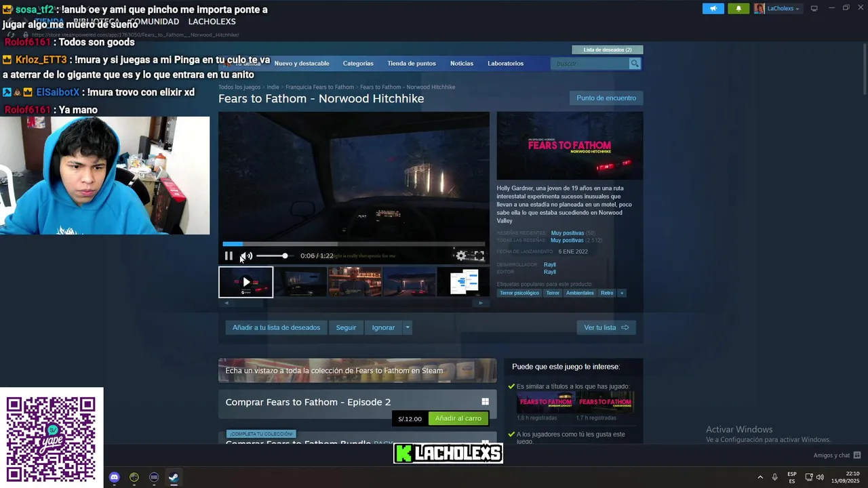Viewport: 868px width, 488px height.
Task: Expand the Ignorar dropdown arrow
Action: point(408,327)
